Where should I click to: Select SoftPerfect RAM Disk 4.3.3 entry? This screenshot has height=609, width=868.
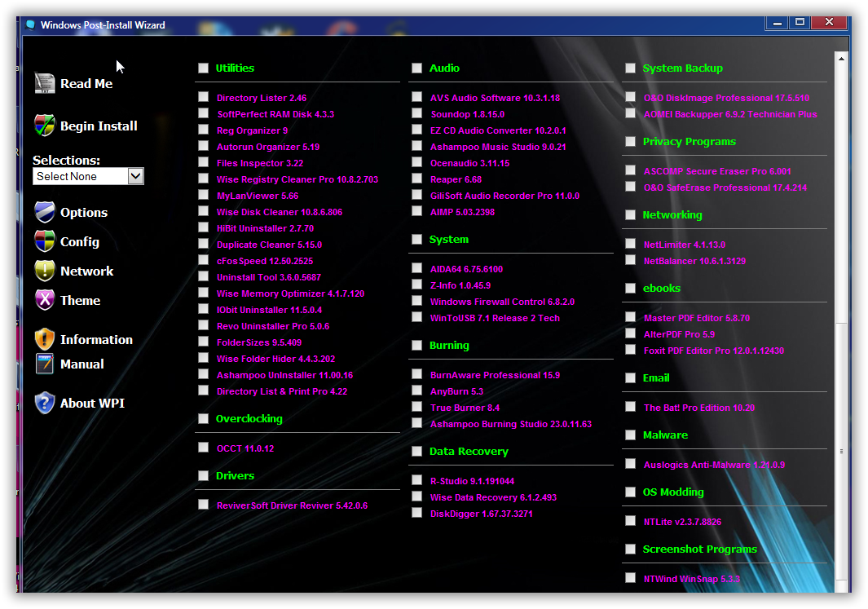click(275, 114)
